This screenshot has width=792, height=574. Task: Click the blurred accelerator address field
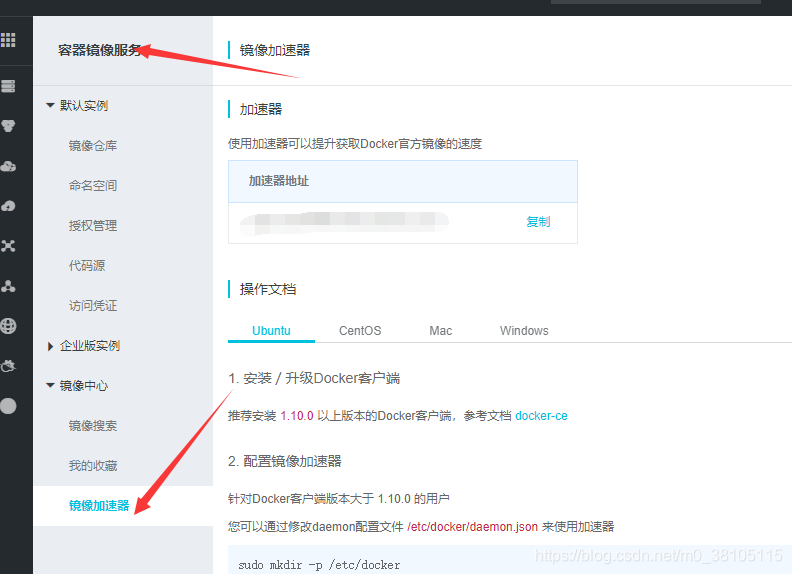[x=344, y=223]
